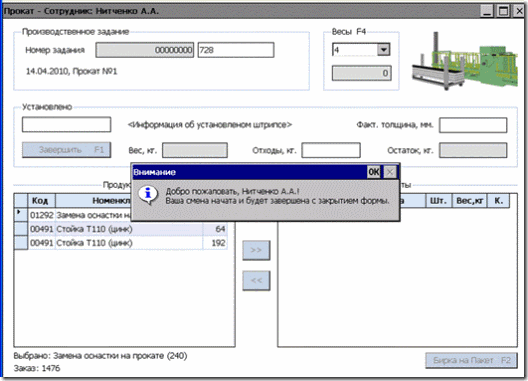Click the Номер задания field containing 728
The width and height of the screenshot is (528, 381).
236,50
